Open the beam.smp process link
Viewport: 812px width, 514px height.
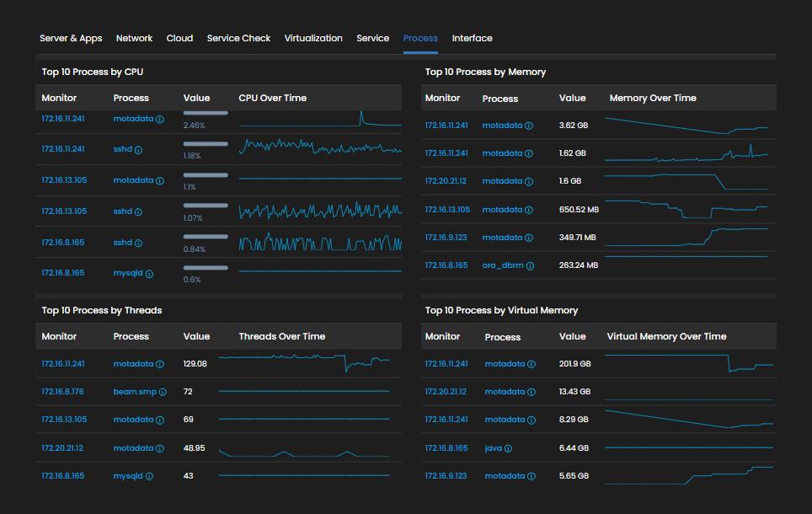click(135, 392)
